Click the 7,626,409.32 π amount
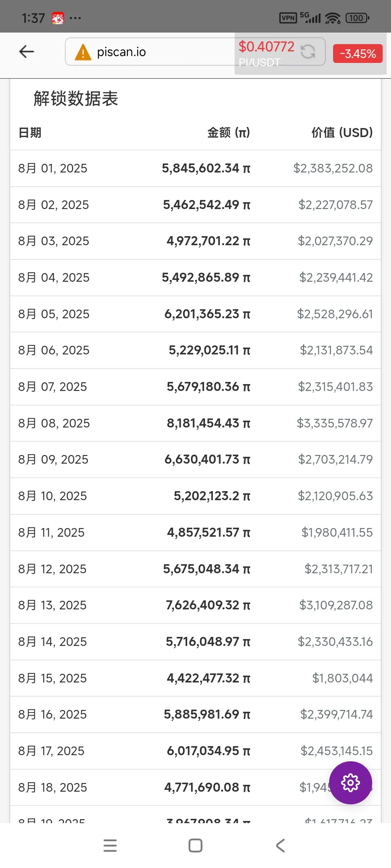The image size is (391, 868). click(x=208, y=605)
